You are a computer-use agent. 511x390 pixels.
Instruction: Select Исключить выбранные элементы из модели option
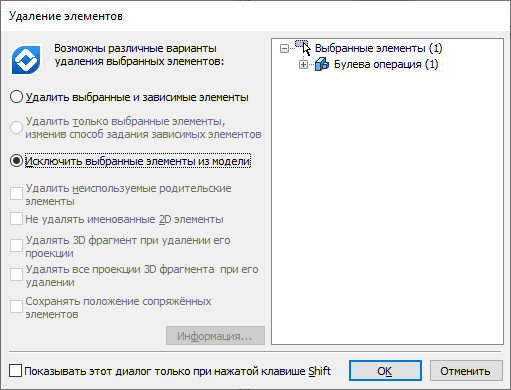pos(16,161)
